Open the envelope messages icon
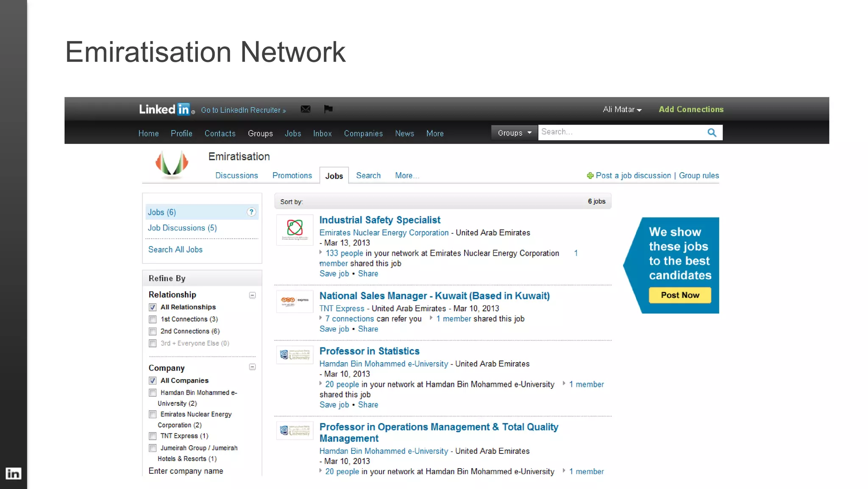Screen dimensions: 868x489 pyautogui.click(x=306, y=109)
